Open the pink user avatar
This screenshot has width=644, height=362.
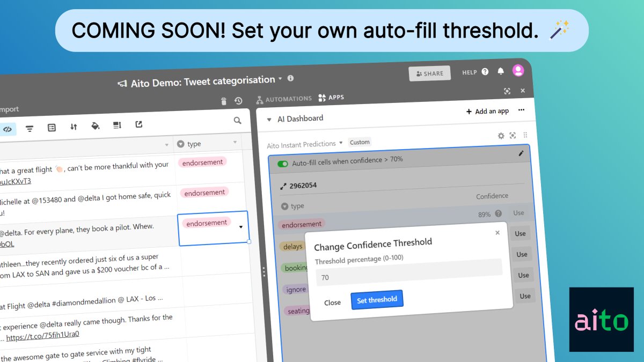point(518,70)
